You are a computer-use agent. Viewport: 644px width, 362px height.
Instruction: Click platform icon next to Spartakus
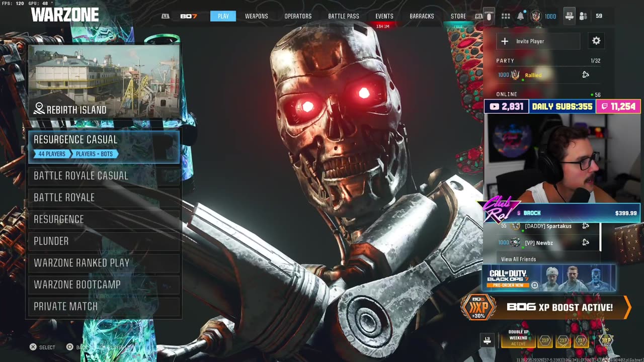(585, 226)
